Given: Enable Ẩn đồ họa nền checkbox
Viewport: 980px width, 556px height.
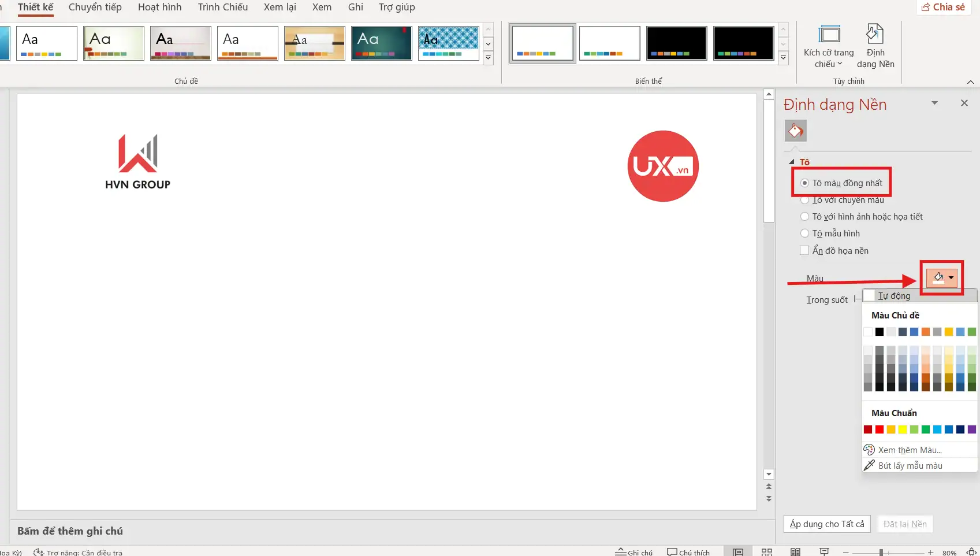Looking at the screenshot, I should point(804,250).
